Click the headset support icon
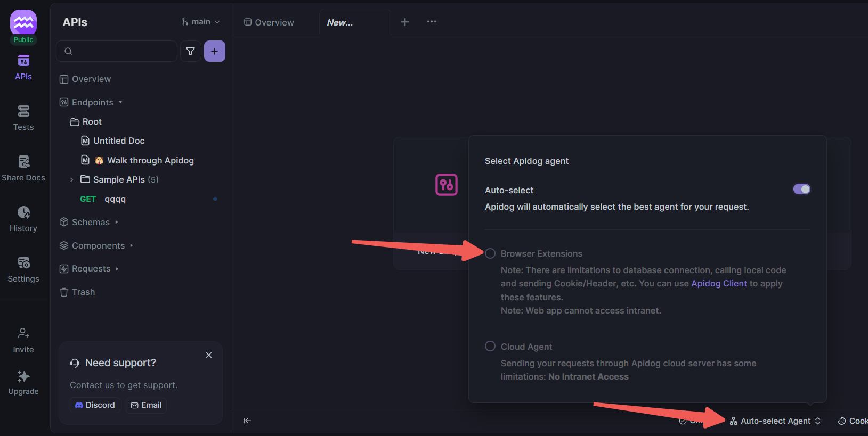The width and height of the screenshot is (868, 436). click(x=75, y=363)
